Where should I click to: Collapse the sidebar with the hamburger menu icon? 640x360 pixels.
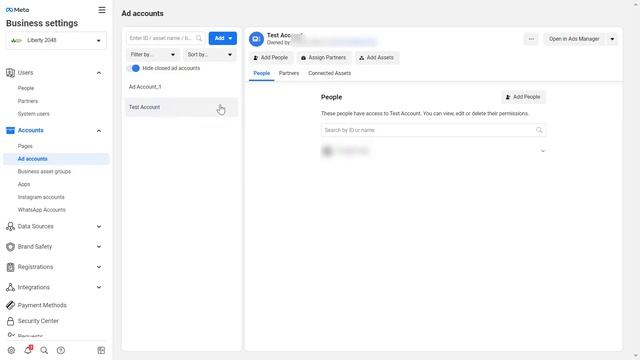point(102,10)
